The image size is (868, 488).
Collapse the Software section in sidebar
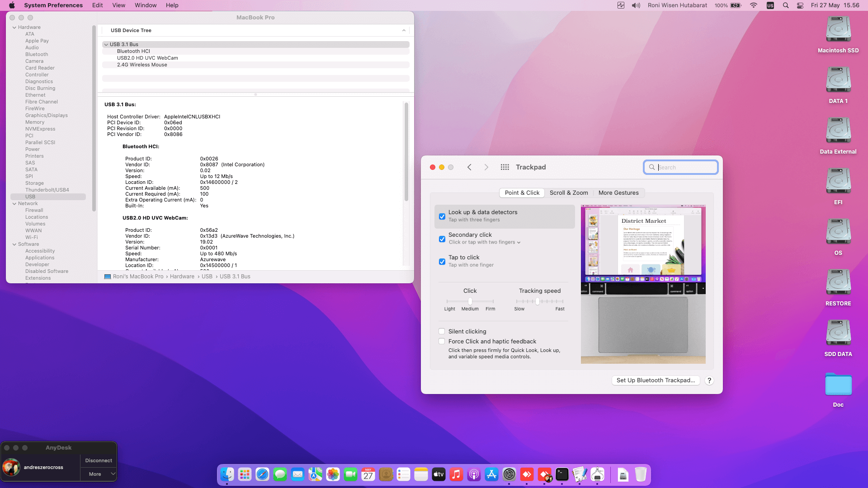14,244
